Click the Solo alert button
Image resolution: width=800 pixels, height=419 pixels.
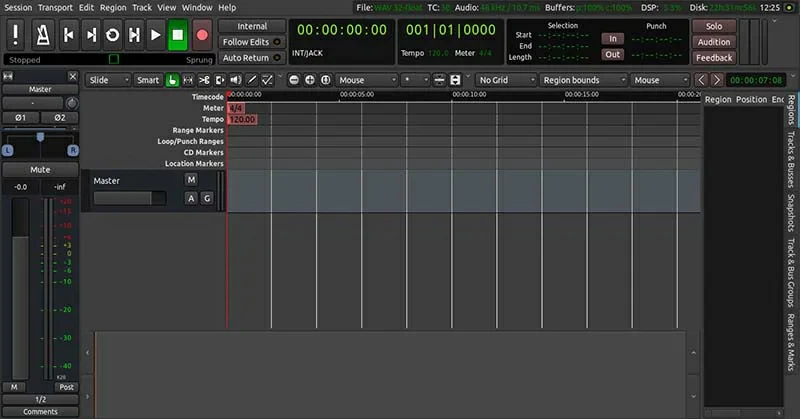[714, 26]
